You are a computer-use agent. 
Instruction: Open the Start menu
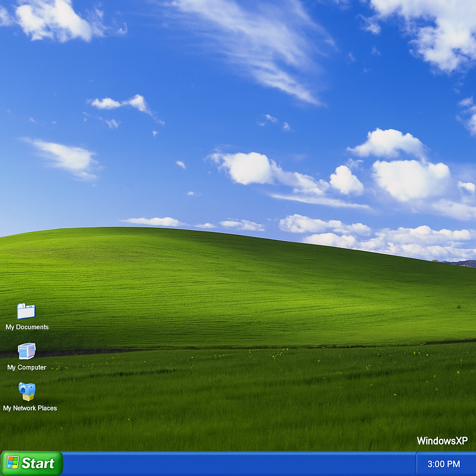(32, 463)
